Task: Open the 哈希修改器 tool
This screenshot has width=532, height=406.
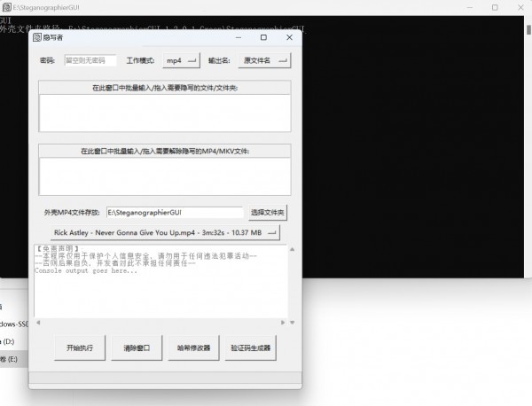Action: pos(193,348)
